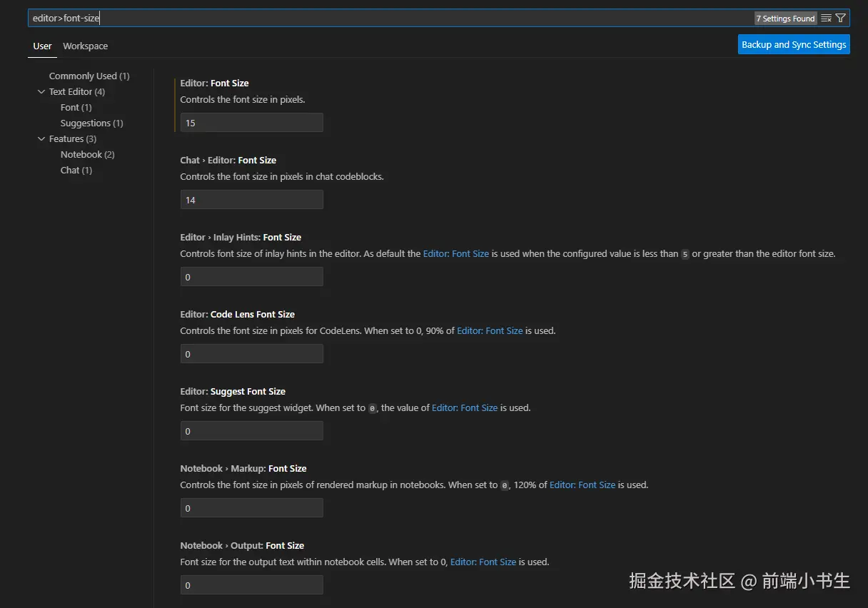The height and width of the screenshot is (608, 868).
Task: Open the filter settings funnel icon
Action: coord(840,18)
